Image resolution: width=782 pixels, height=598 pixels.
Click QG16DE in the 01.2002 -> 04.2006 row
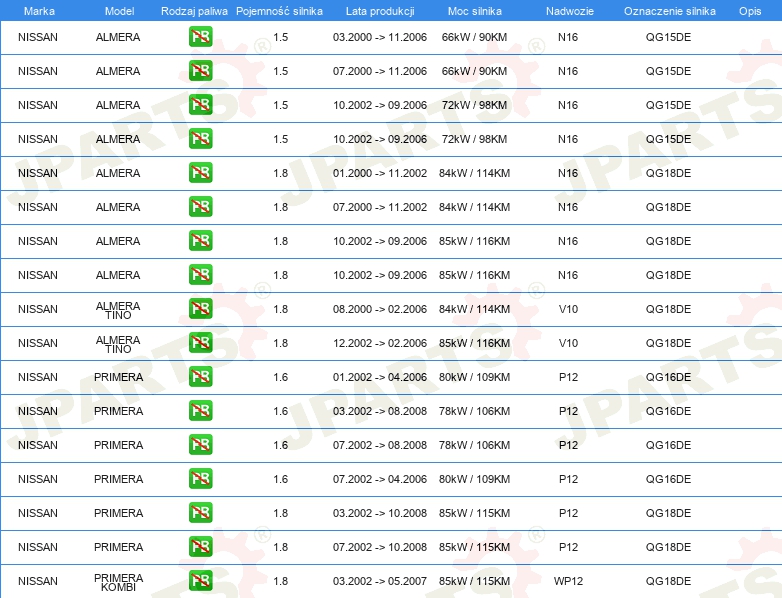click(x=668, y=377)
